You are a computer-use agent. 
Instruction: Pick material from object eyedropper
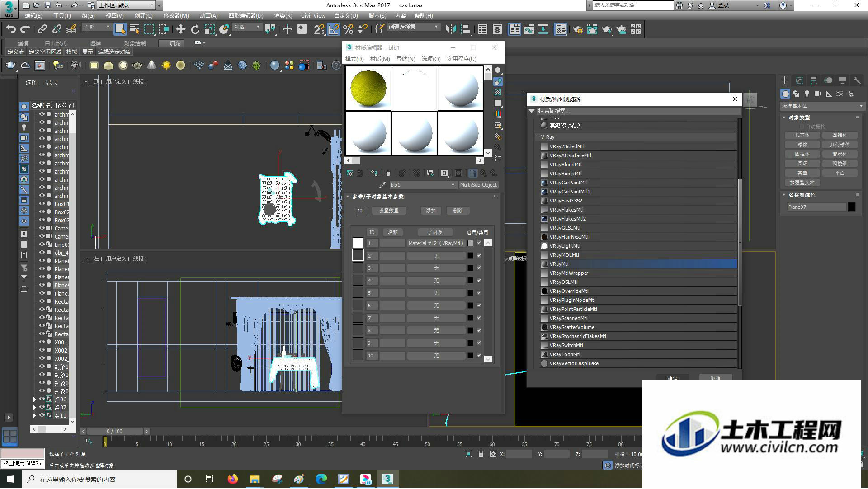(x=382, y=185)
